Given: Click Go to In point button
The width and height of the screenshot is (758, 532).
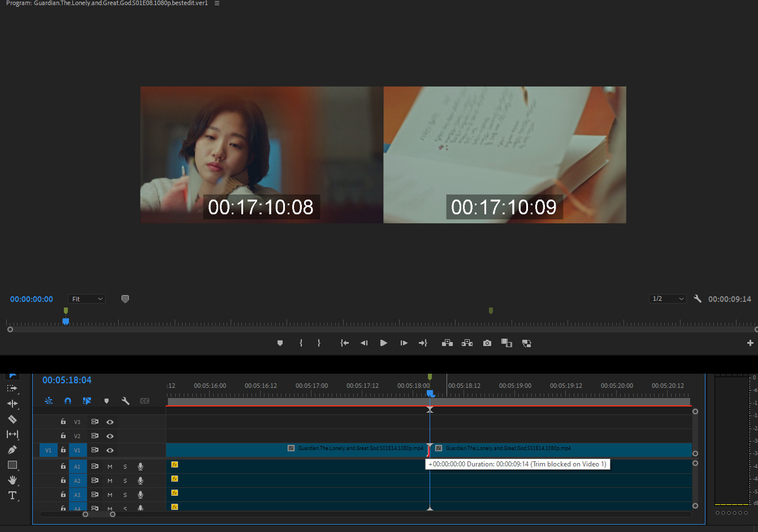Looking at the screenshot, I should point(344,343).
